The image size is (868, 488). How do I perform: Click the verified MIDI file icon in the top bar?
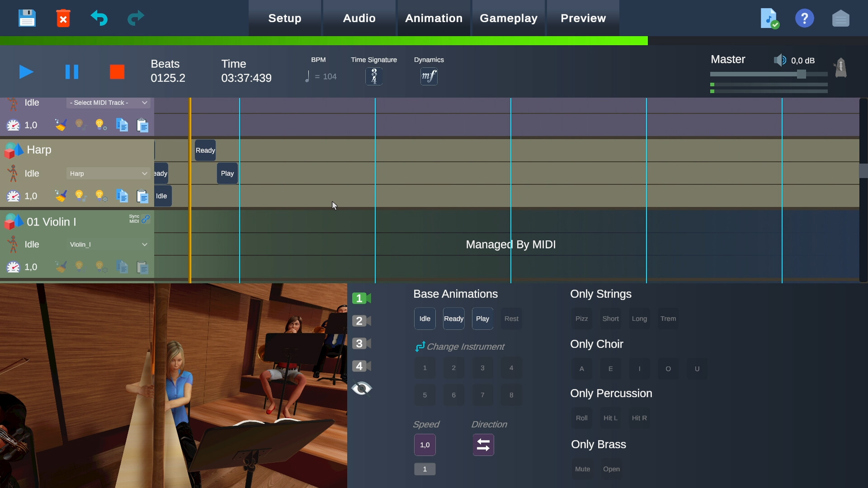(x=769, y=18)
